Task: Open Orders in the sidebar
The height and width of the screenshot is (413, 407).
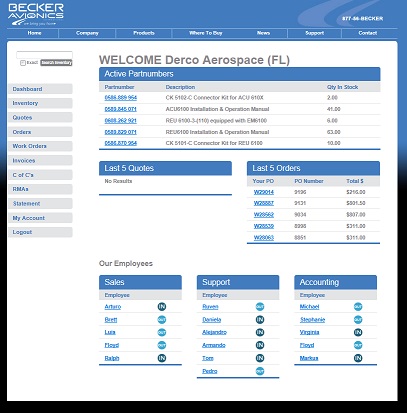Action: point(40,132)
